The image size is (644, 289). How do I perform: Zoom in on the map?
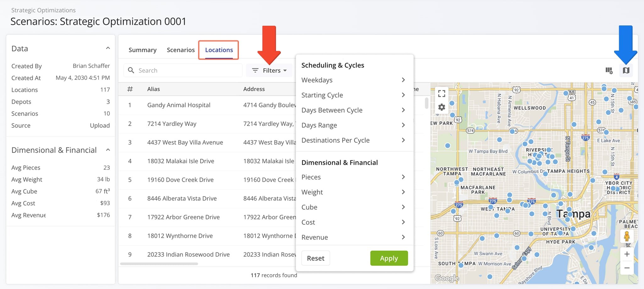point(627,254)
